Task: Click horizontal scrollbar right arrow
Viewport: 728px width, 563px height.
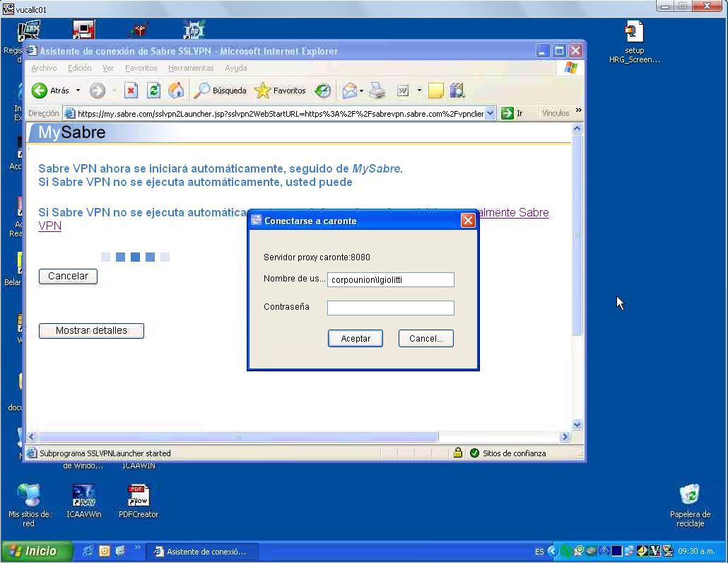Action: (565, 436)
